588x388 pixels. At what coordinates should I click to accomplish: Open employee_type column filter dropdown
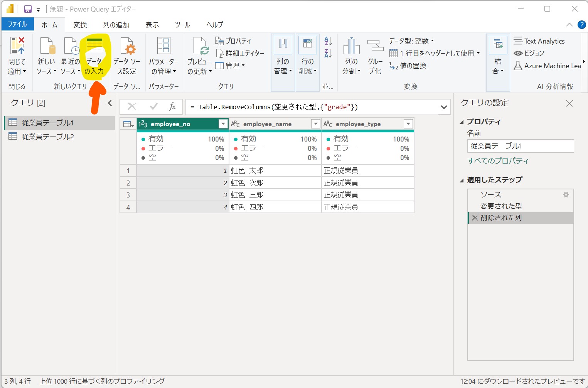pyautogui.click(x=408, y=124)
